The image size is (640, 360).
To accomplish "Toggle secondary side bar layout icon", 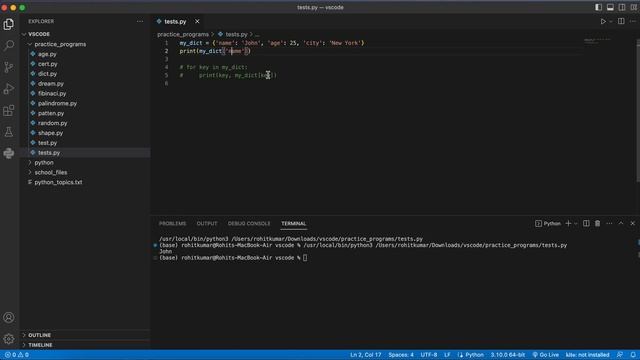I will pos(622,7).
